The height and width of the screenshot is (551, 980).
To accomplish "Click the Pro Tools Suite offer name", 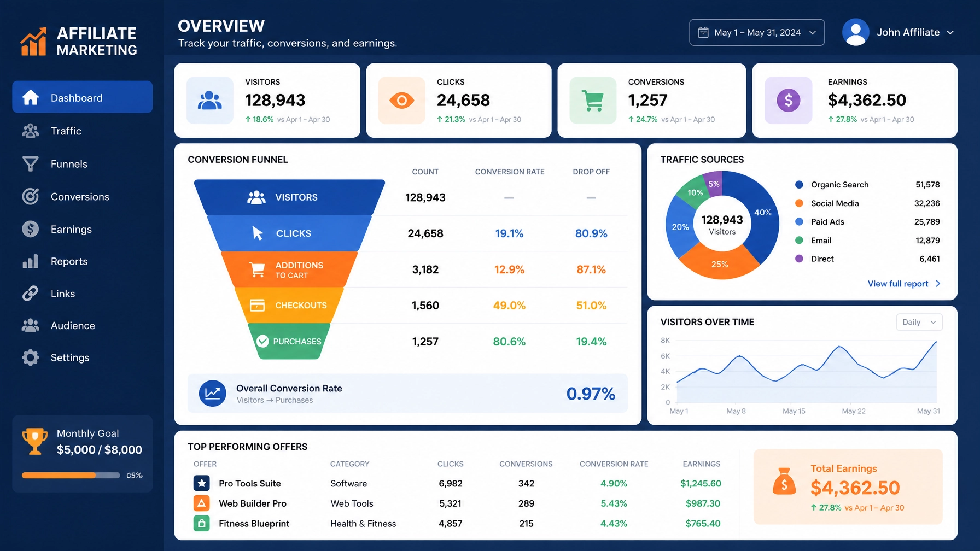I will coord(250,483).
